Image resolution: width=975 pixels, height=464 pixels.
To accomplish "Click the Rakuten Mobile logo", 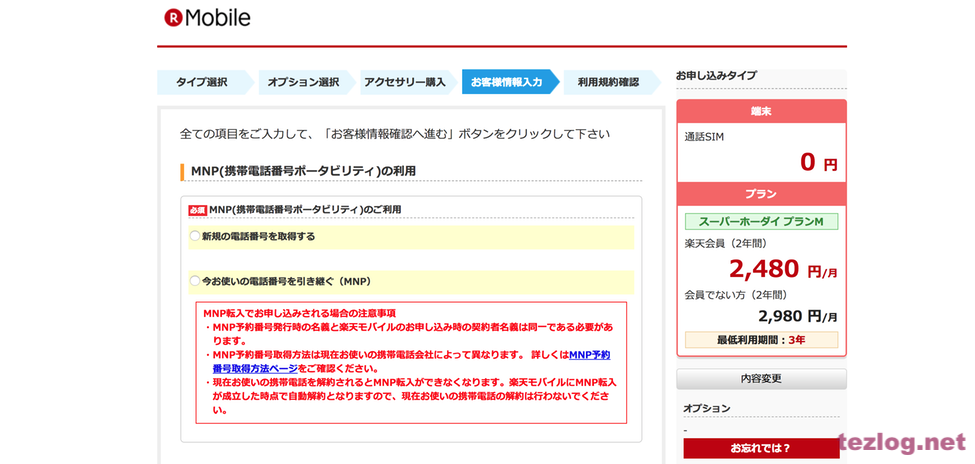I will pyautogui.click(x=207, y=18).
